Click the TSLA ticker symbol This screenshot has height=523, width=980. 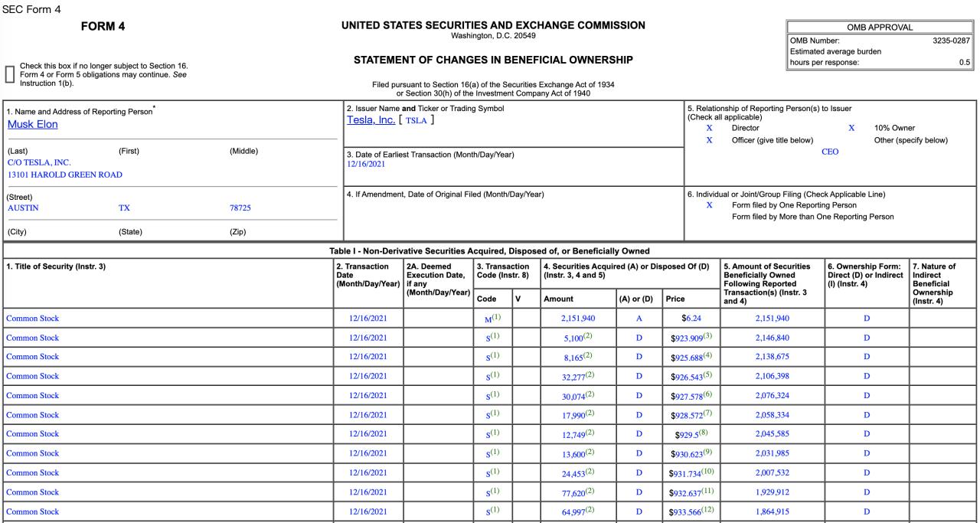pos(416,120)
